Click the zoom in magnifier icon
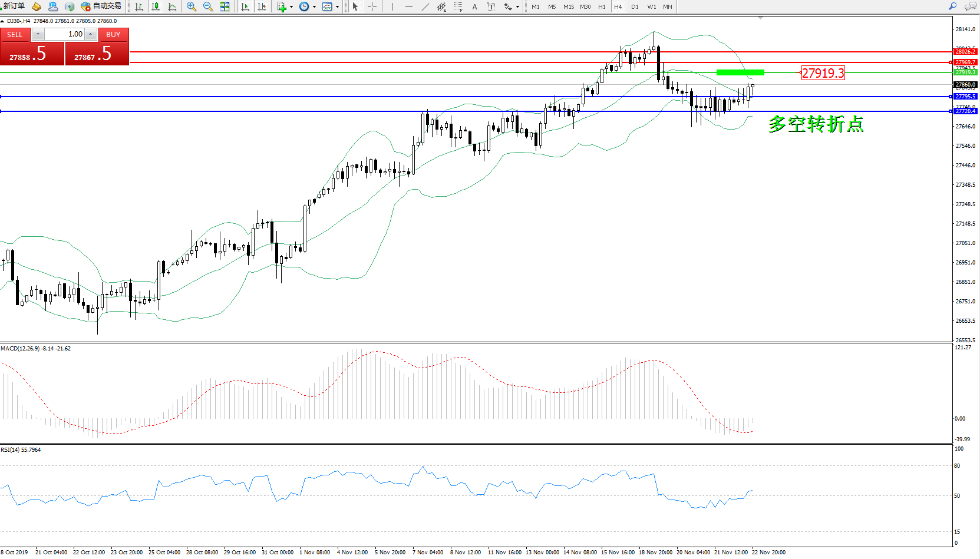Image resolution: width=980 pixels, height=559 pixels. [192, 6]
